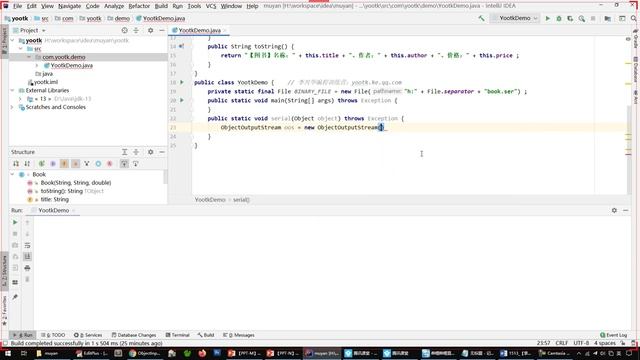Collapse the src folder node
The width and height of the screenshot is (640, 360).
click(21, 49)
